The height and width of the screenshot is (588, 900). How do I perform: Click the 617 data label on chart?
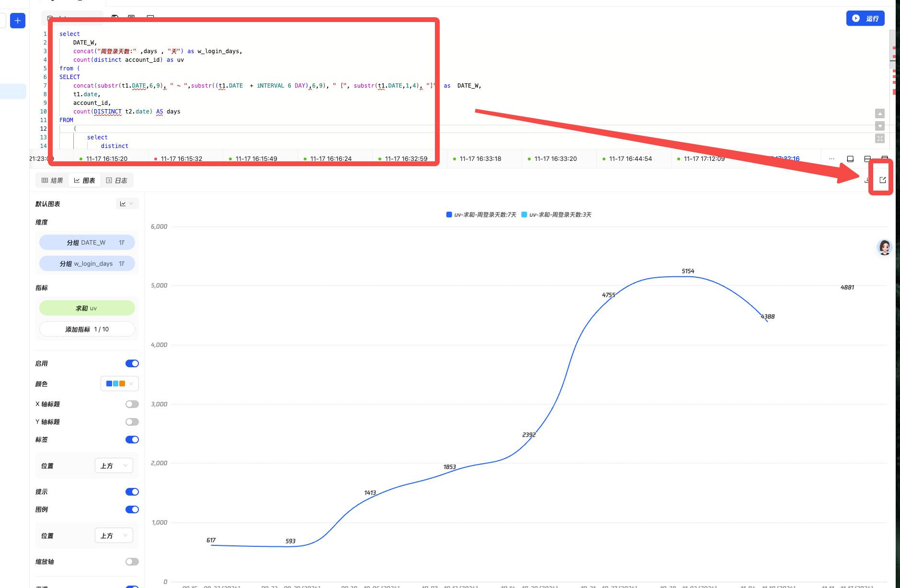[x=211, y=540]
